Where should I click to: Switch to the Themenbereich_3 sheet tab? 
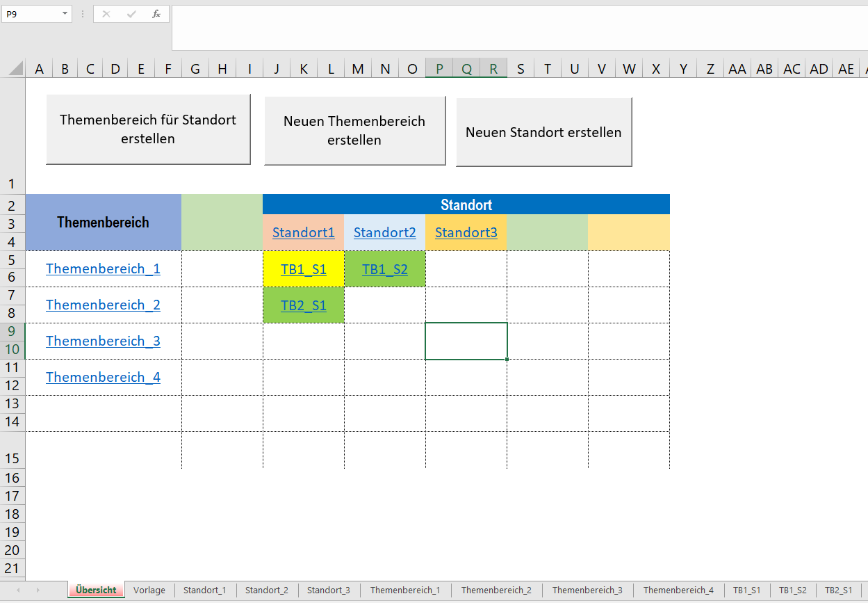(x=587, y=590)
